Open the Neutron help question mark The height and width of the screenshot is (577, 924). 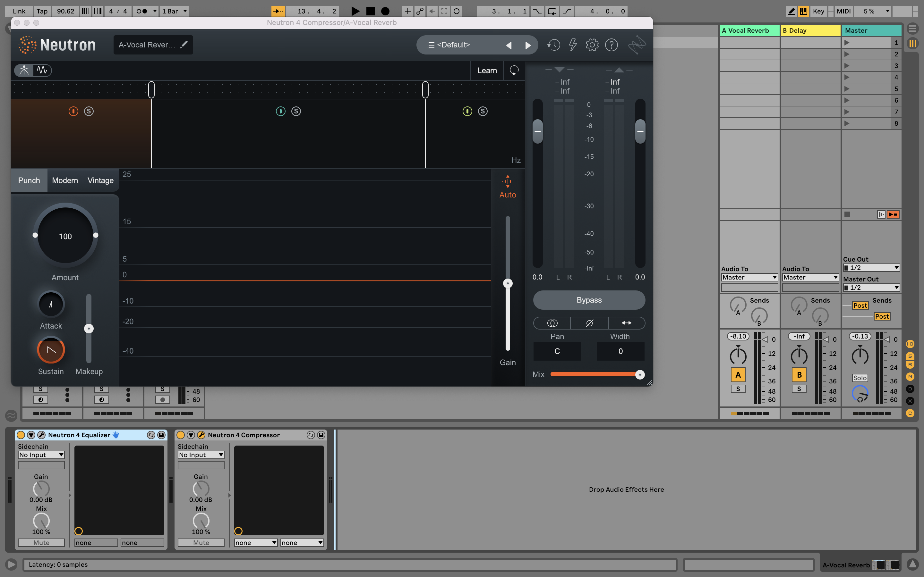point(611,45)
